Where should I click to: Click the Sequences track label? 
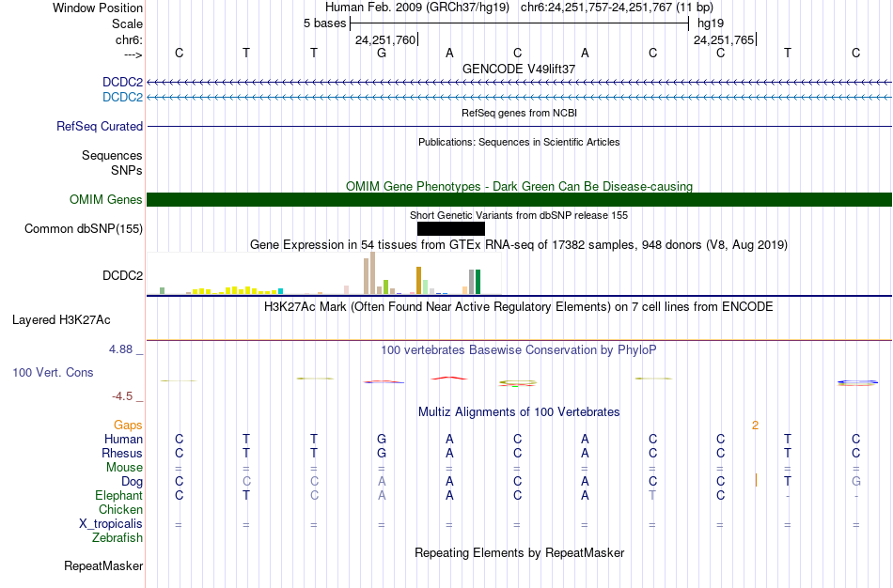(112, 155)
